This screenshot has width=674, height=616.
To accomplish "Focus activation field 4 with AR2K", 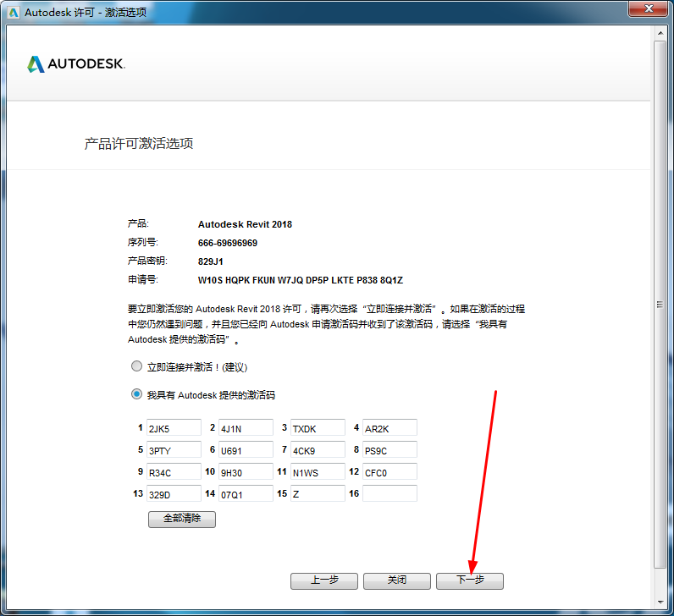I will click(x=389, y=428).
